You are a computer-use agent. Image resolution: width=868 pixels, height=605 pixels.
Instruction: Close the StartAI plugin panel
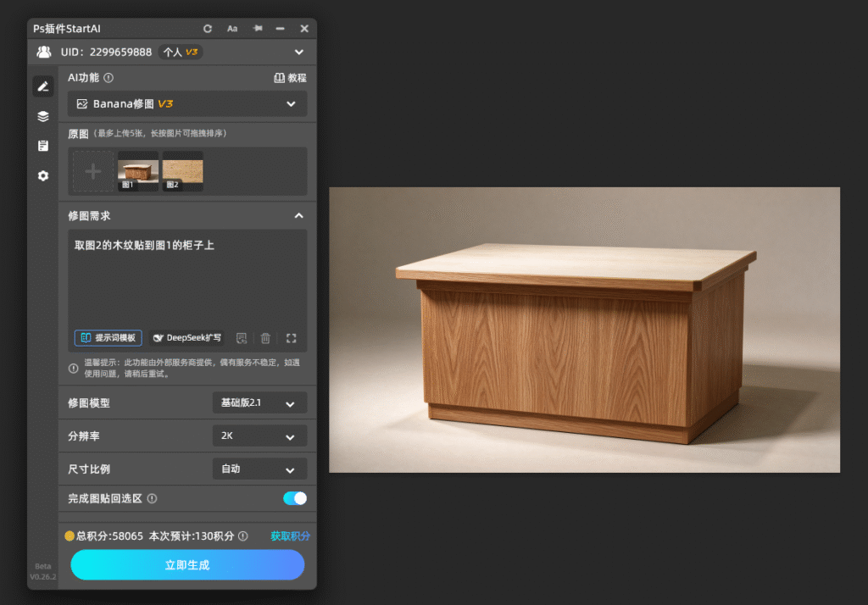point(304,29)
